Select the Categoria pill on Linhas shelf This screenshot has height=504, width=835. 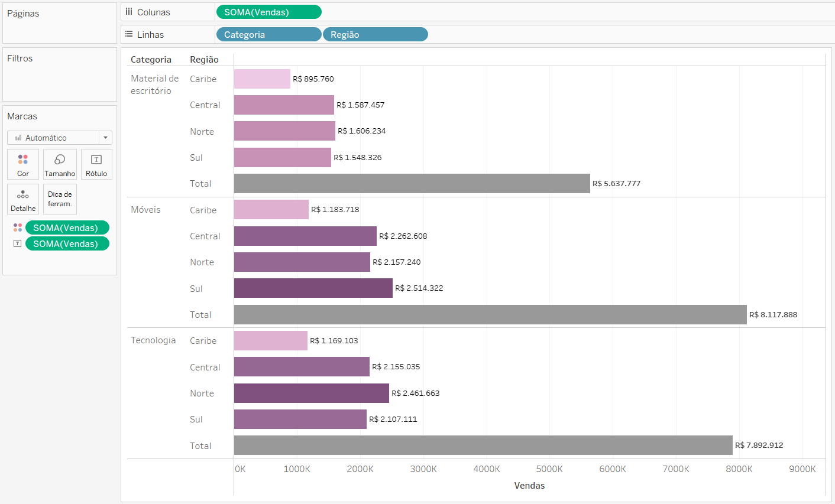[x=269, y=34]
